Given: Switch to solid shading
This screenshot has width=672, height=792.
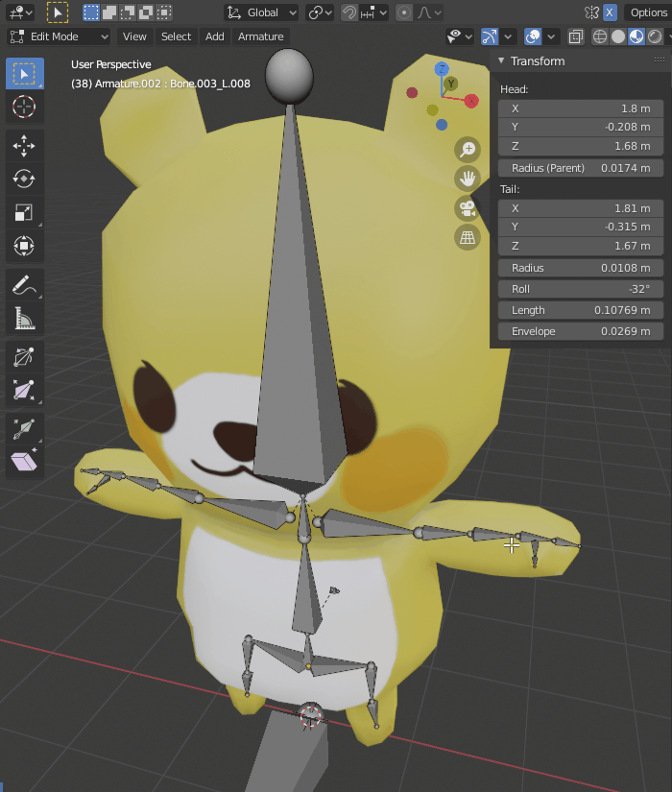Looking at the screenshot, I should click(x=618, y=36).
